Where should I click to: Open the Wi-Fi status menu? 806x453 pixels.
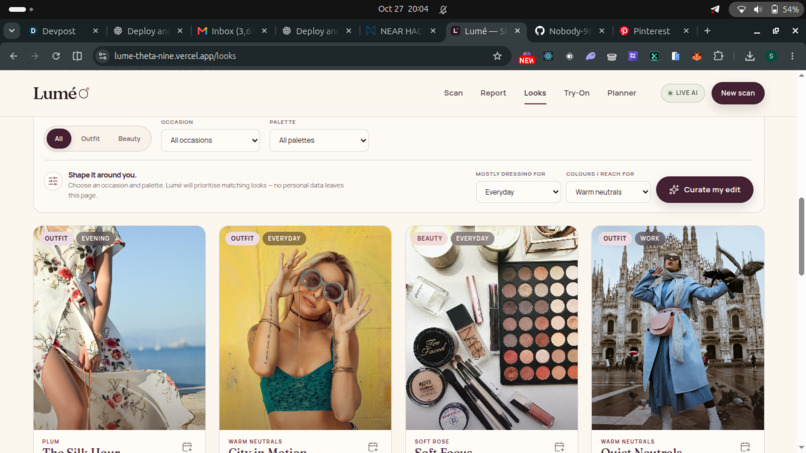(741, 9)
